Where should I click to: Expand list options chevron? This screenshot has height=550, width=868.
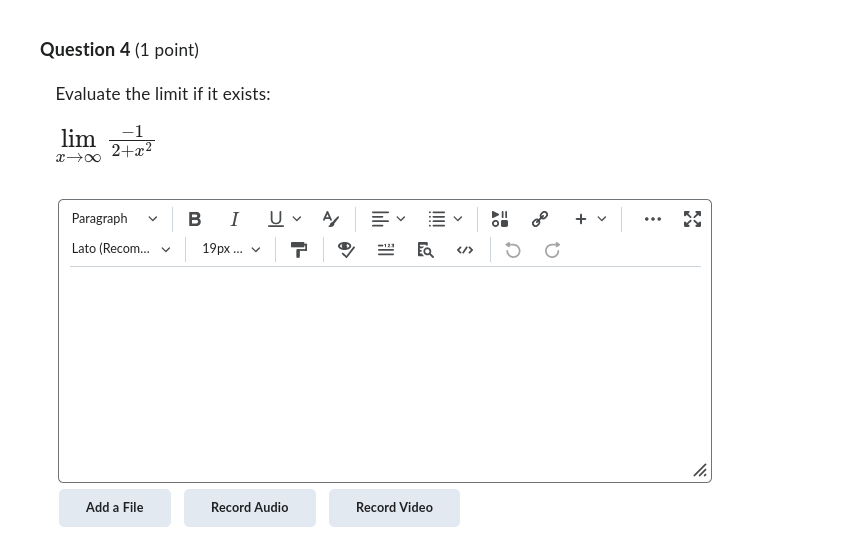pos(458,219)
